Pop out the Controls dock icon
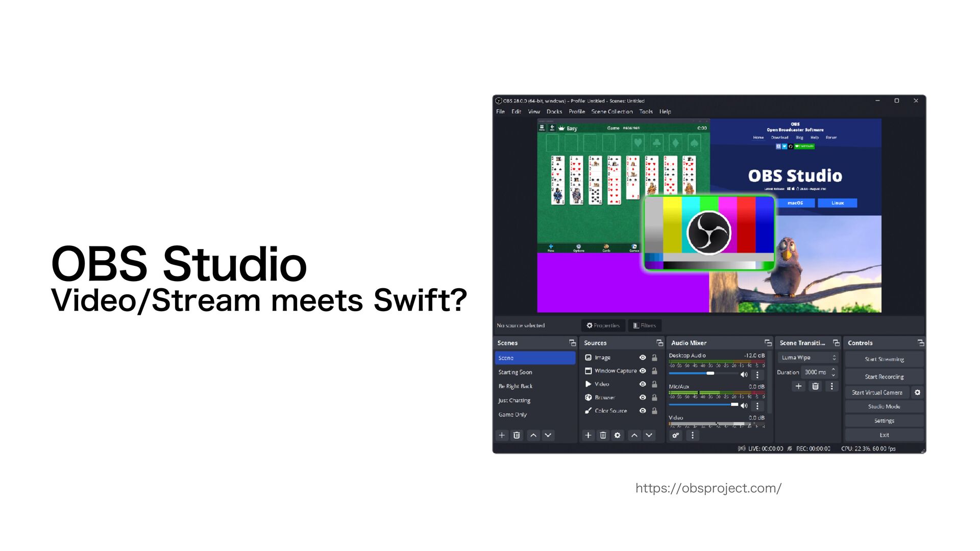980x551 pixels. [921, 343]
